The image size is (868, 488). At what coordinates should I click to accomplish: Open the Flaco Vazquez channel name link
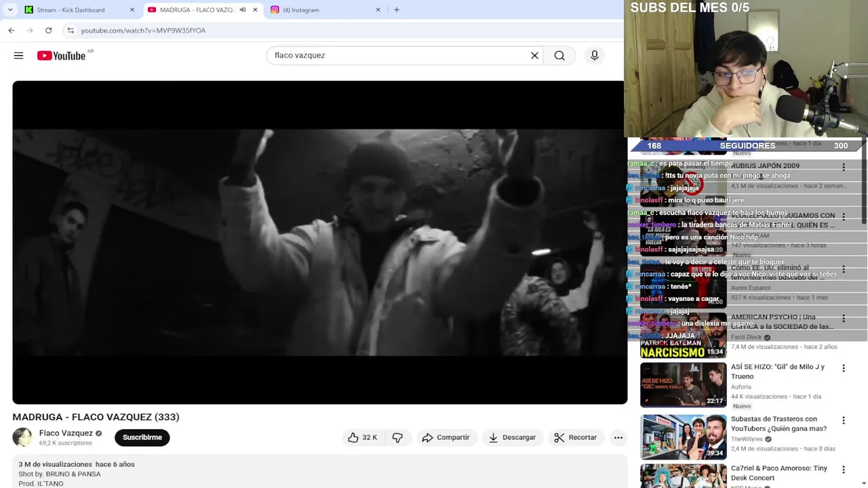[66, 433]
